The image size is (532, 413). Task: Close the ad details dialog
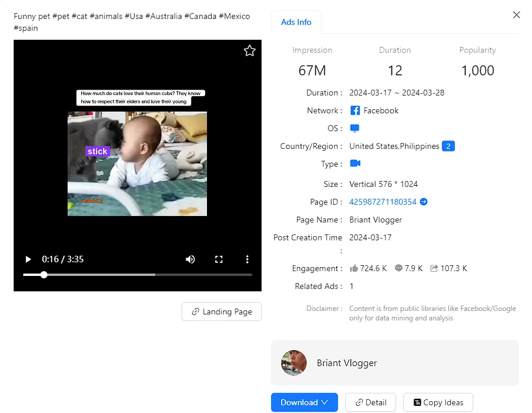(517, 15)
